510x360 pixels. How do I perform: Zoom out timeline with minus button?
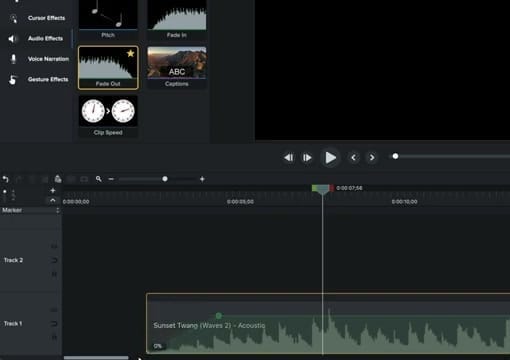click(x=111, y=179)
